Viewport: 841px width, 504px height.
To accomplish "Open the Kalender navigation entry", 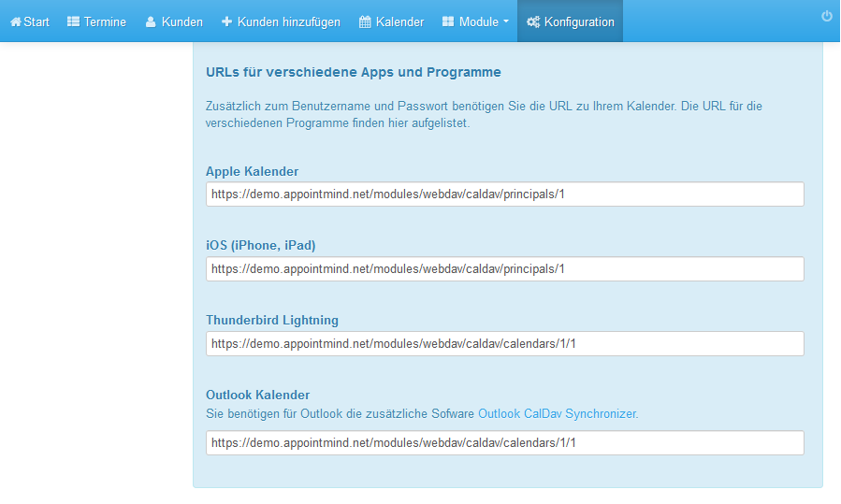I will point(392,22).
